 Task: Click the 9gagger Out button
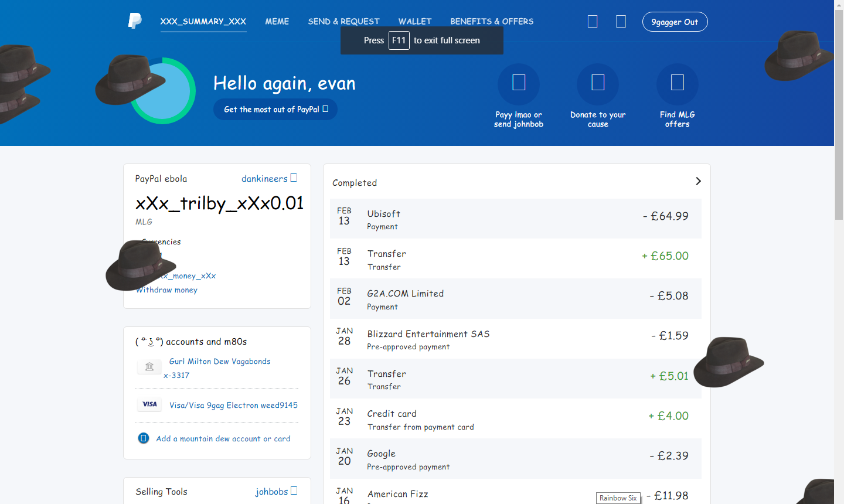[x=675, y=22]
